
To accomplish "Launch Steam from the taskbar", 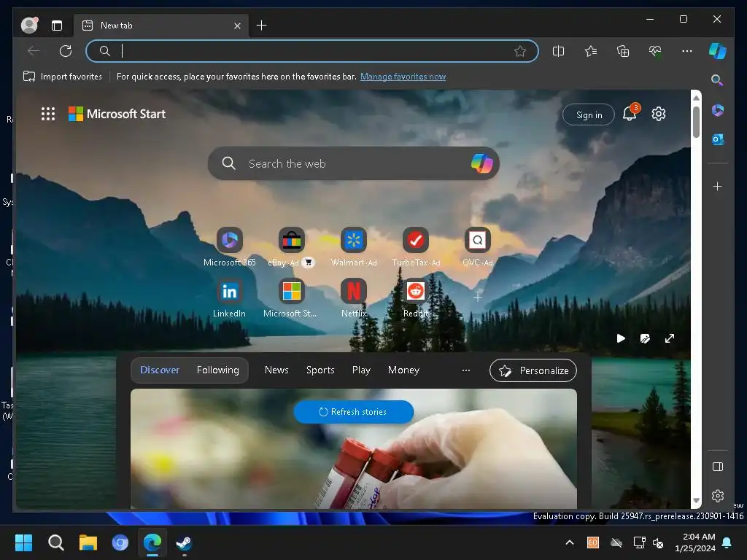I will pyautogui.click(x=184, y=542).
